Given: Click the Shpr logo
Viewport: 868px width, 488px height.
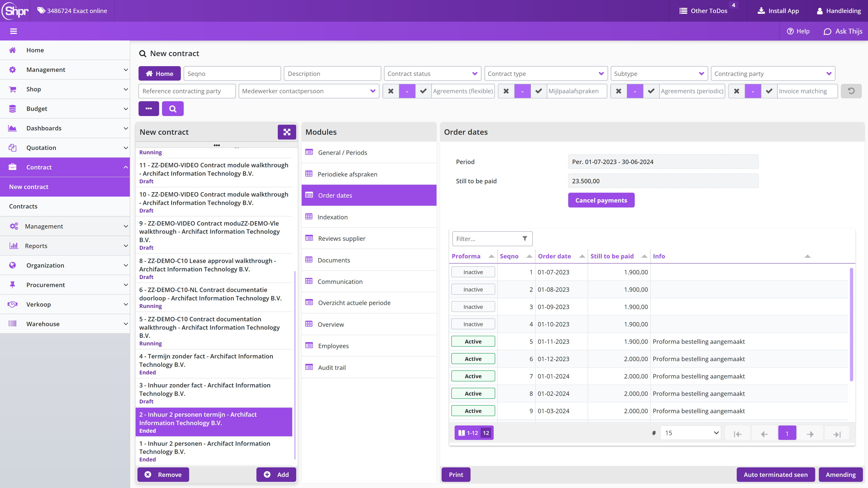Looking at the screenshot, I should [x=15, y=11].
